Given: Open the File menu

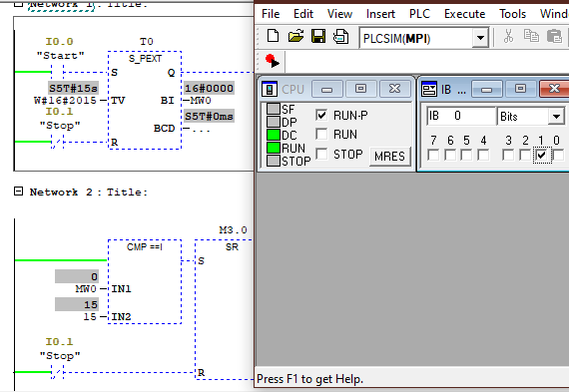Looking at the screenshot, I should [x=271, y=14].
